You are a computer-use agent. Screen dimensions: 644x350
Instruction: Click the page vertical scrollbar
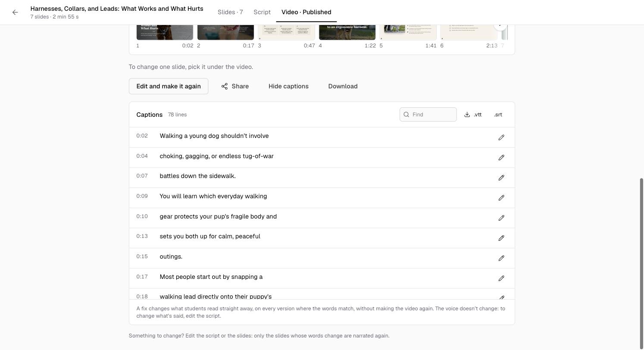[x=641, y=263]
